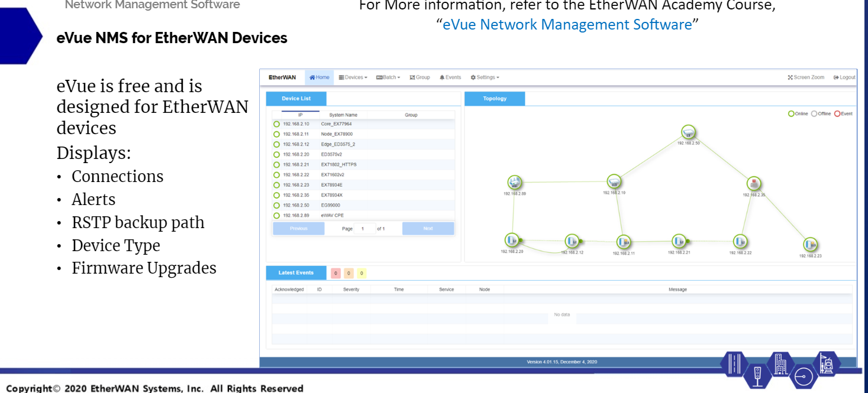868x393 pixels.
Task: Expand the Settings dropdown menu
Action: click(x=485, y=77)
